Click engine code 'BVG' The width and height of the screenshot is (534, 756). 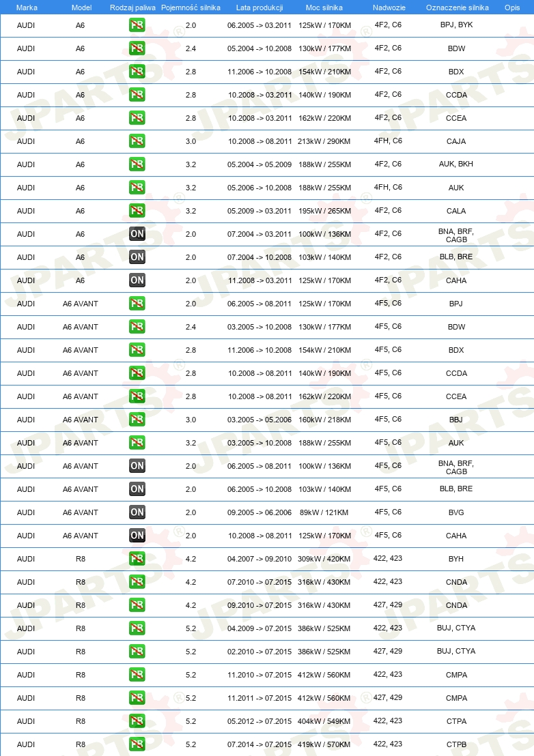456,512
